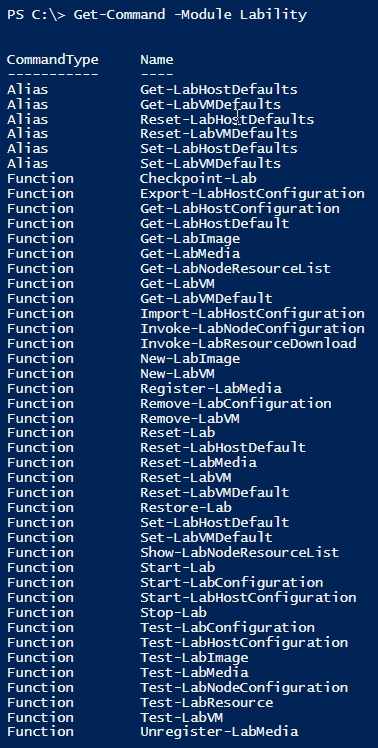Click the Name column header
The height and width of the screenshot is (748, 378).
click(157, 60)
